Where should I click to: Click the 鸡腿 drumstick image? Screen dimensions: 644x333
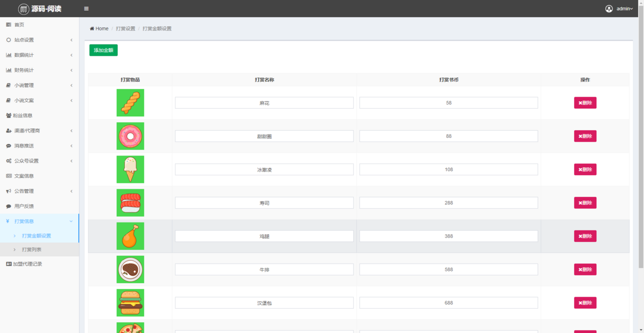(x=130, y=236)
